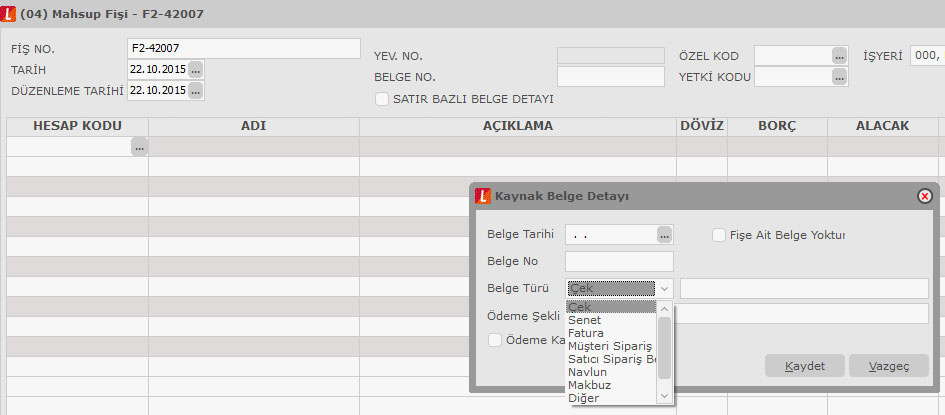
Task: Close the Kaynak Belge Detayı dialog
Action: pyautogui.click(x=924, y=196)
